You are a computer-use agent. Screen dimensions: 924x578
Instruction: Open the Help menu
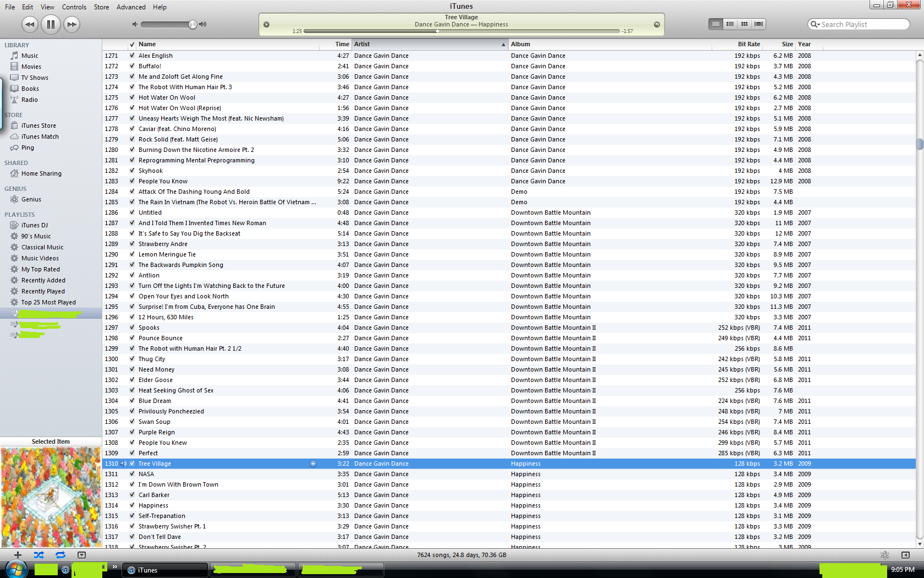click(x=159, y=7)
